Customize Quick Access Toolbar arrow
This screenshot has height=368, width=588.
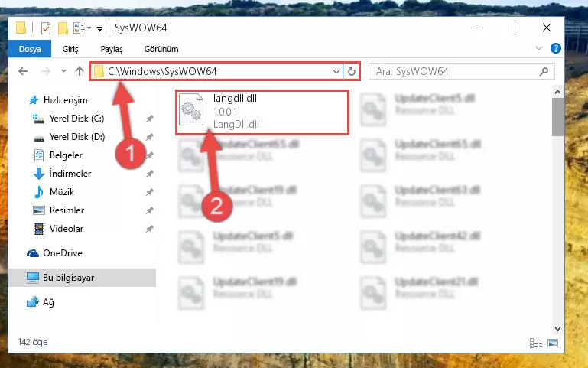(x=99, y=28)
